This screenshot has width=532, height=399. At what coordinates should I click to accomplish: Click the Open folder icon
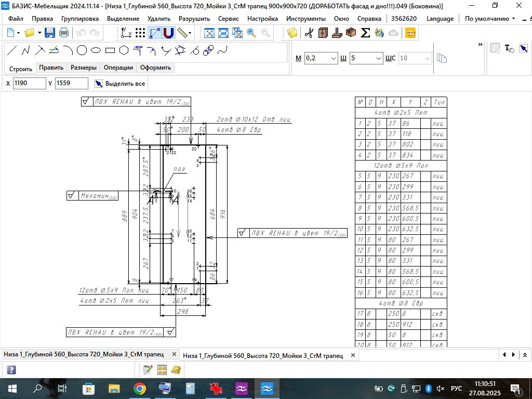click(x=29, y=33)
